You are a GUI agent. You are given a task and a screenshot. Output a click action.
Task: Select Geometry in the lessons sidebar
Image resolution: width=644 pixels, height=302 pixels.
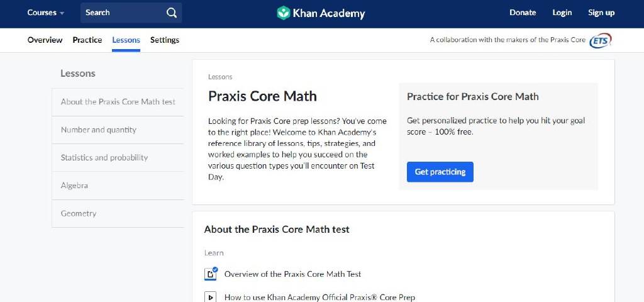tap(118, 214)
